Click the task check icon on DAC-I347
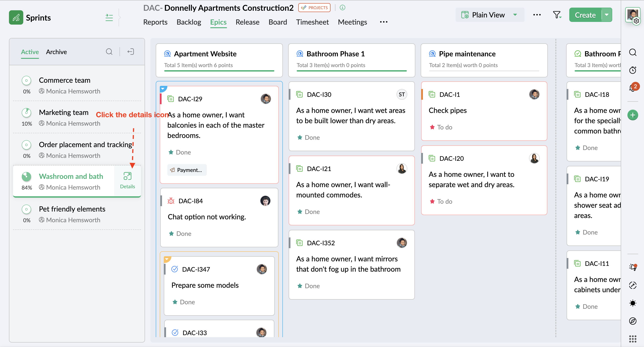 coord(175,269)
